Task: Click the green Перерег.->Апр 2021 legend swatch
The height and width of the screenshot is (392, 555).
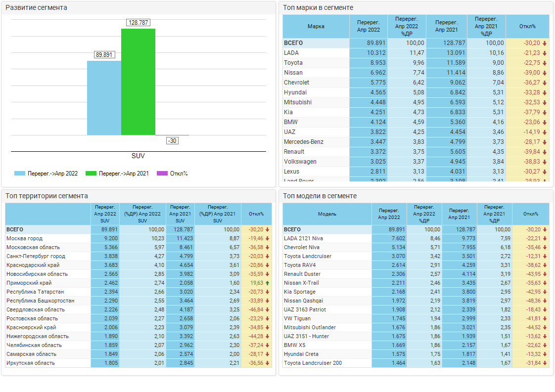Action: pyautogui.click(x=91, y=174)
